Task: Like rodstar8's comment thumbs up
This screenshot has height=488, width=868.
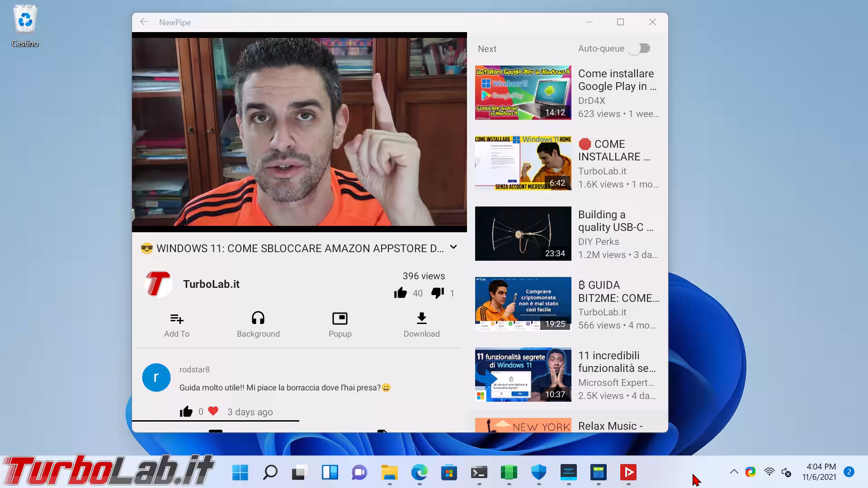Action: coord(186,412)
